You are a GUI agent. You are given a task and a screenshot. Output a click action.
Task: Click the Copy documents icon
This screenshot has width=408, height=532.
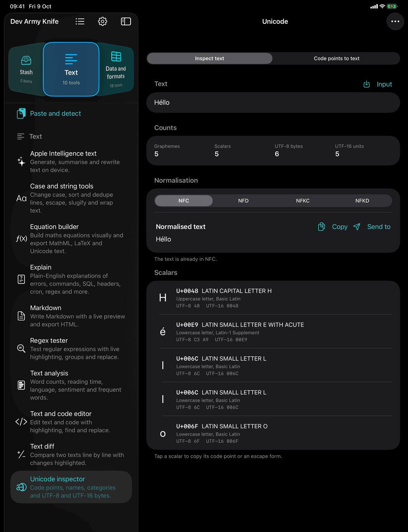coord(321,227)
